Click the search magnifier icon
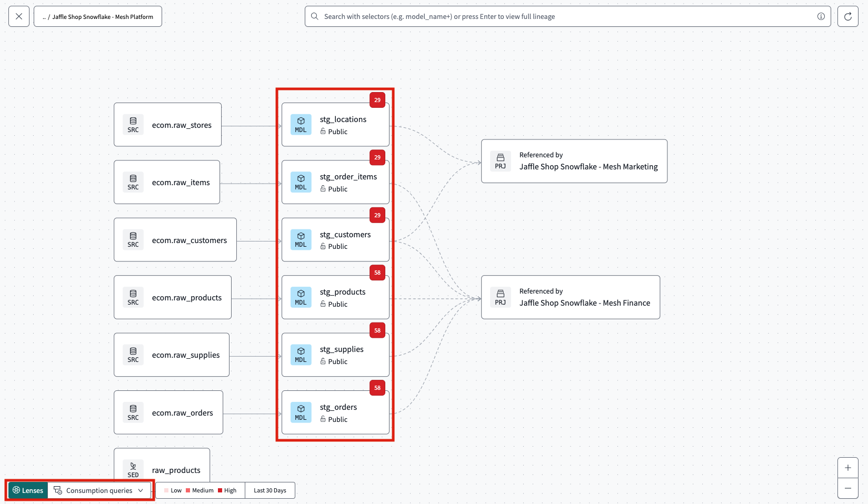Screen dimensions: 868x504 (314, 16)
